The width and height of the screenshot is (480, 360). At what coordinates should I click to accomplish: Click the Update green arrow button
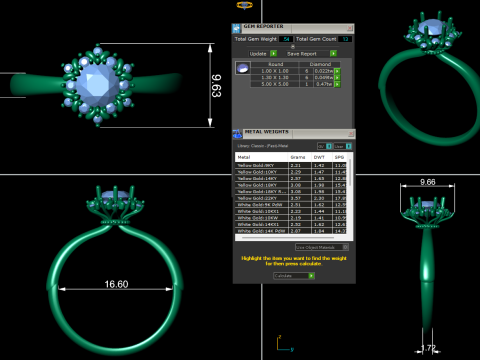click(273, 53)
